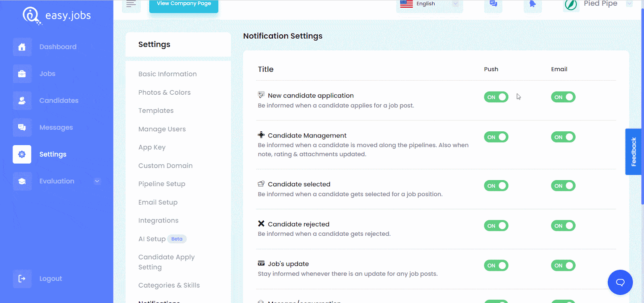Open the Messages chat icon in sidebar
This screenshot has width=644, height=303.
point(22,127)
